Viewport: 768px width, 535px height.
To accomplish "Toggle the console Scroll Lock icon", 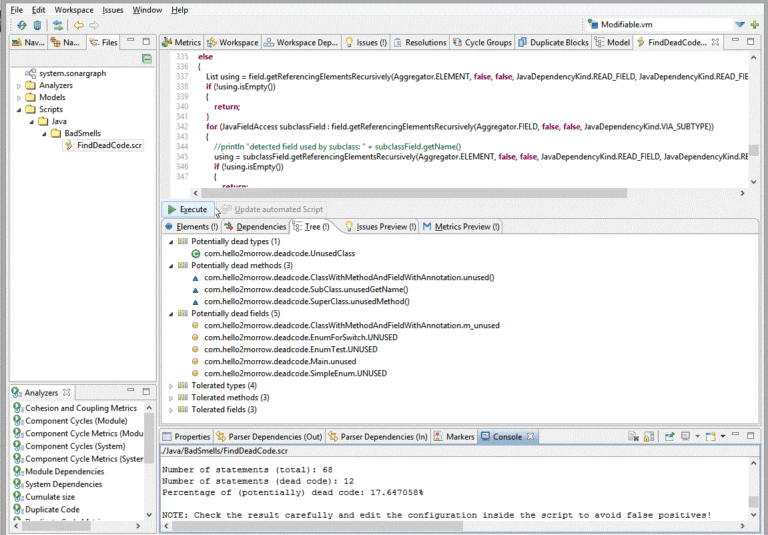I will (649, 437).
